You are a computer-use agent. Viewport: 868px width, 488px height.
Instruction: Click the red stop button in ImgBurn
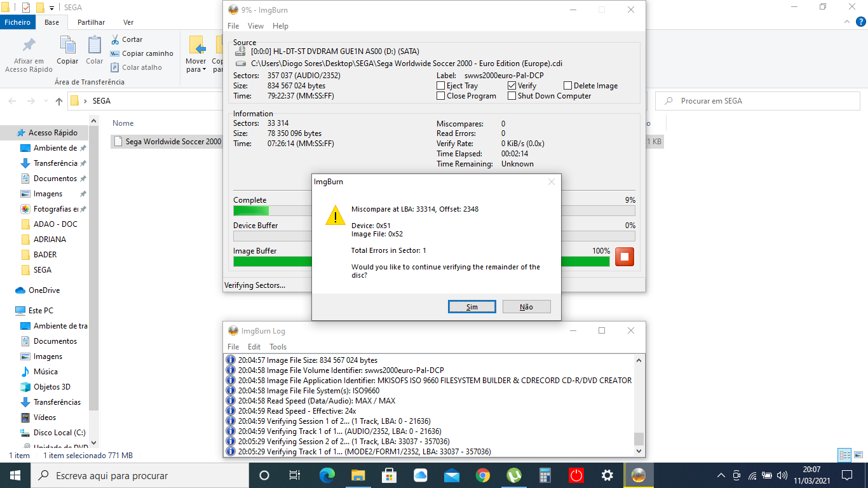point(625,256)
